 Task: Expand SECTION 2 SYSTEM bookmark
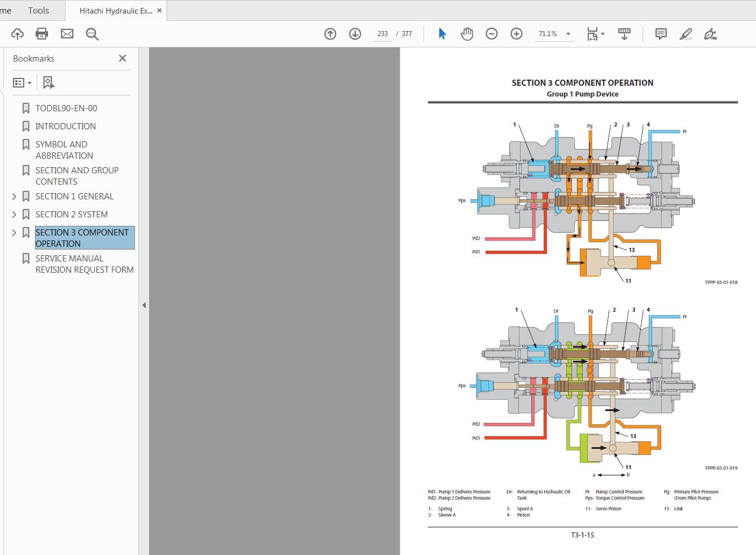click(x=14, y=215)
